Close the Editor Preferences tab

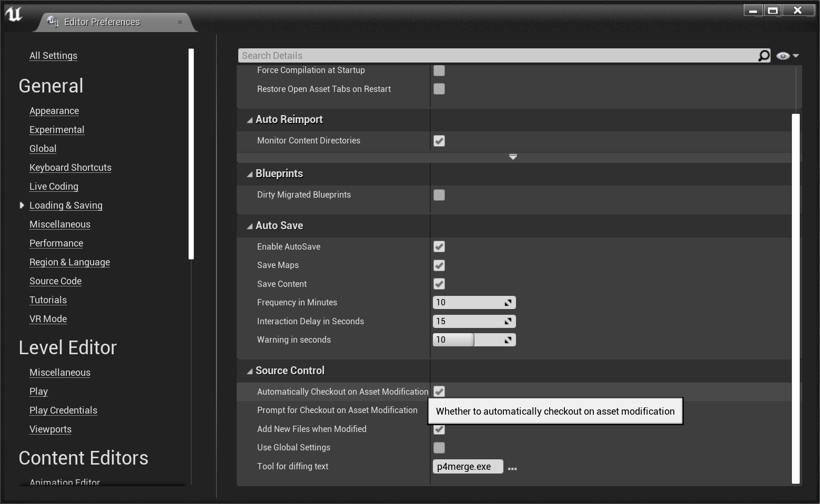click(180, 22)
